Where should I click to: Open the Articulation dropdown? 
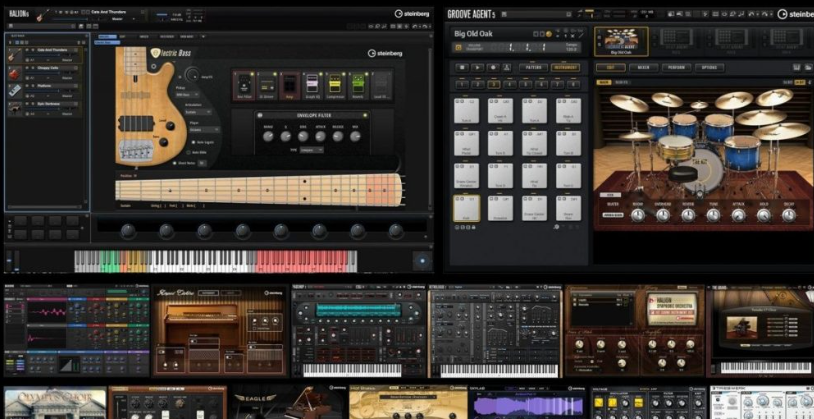pyautogui.click(x=198, y=112)
